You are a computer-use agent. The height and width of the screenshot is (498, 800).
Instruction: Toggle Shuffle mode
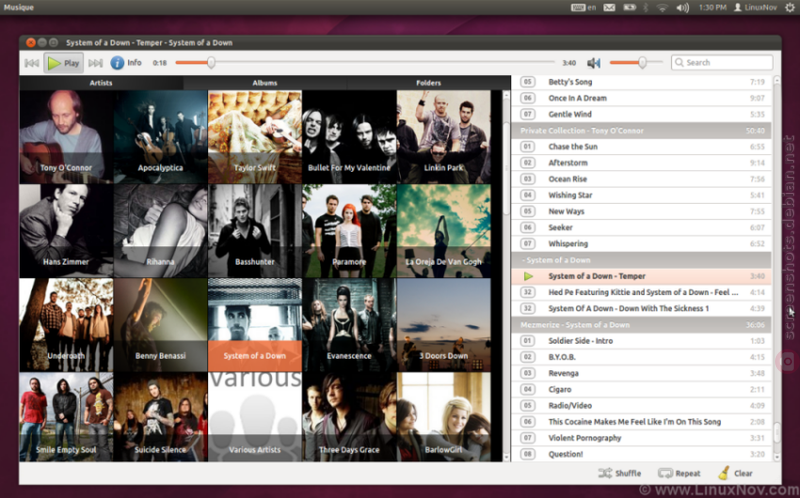tap(620, 474)
